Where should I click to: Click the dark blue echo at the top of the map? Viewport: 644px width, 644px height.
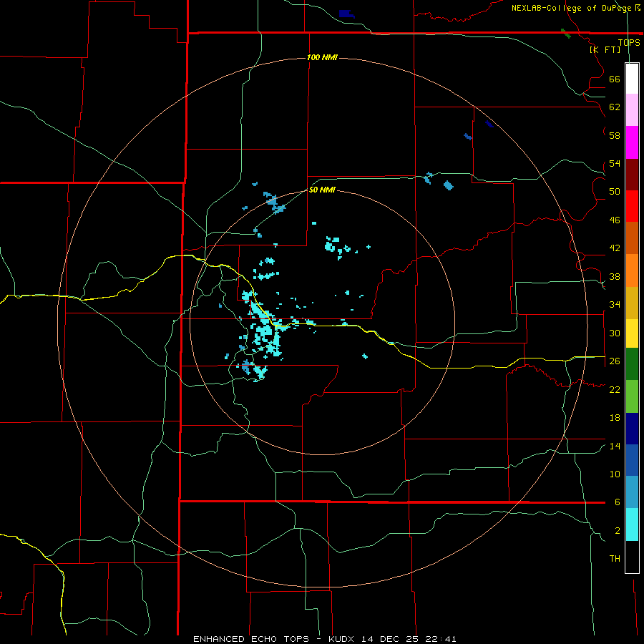(346, 14)
